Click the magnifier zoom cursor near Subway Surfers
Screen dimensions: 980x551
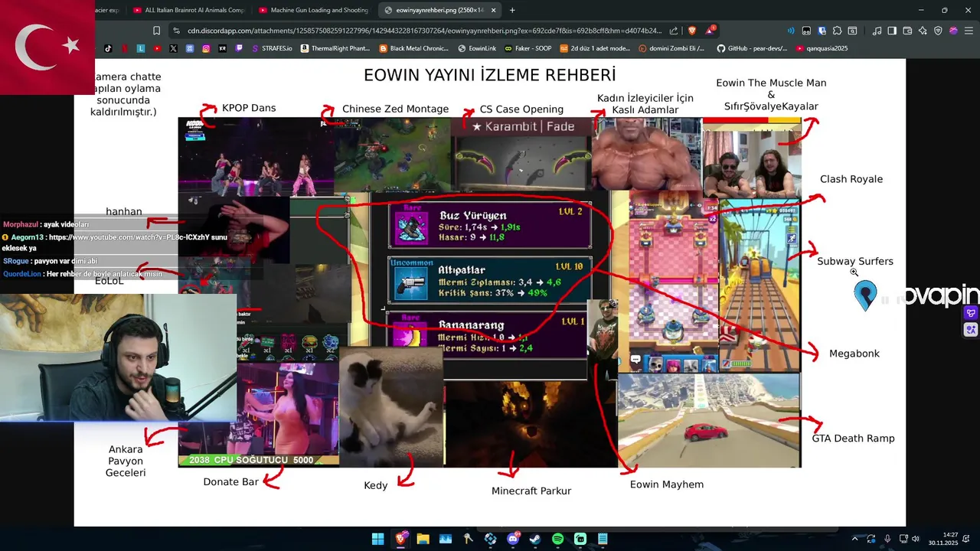click(854, 272)
